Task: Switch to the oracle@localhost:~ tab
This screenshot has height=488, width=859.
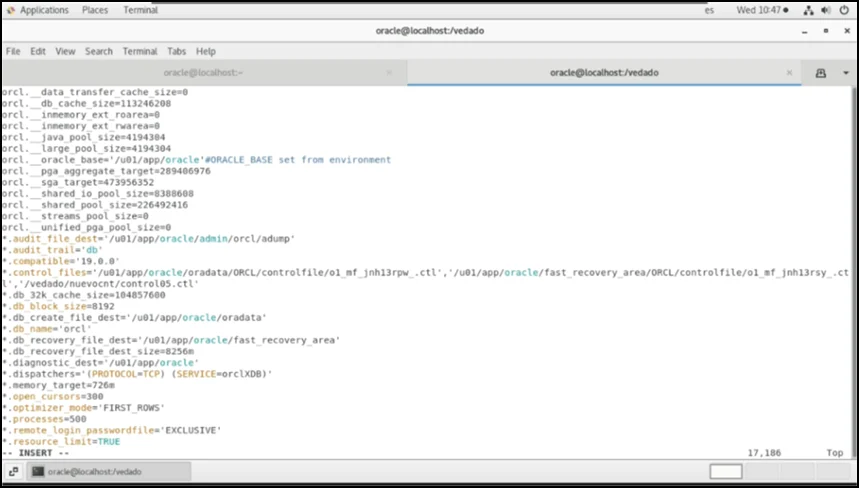Action: click(203, 72)
